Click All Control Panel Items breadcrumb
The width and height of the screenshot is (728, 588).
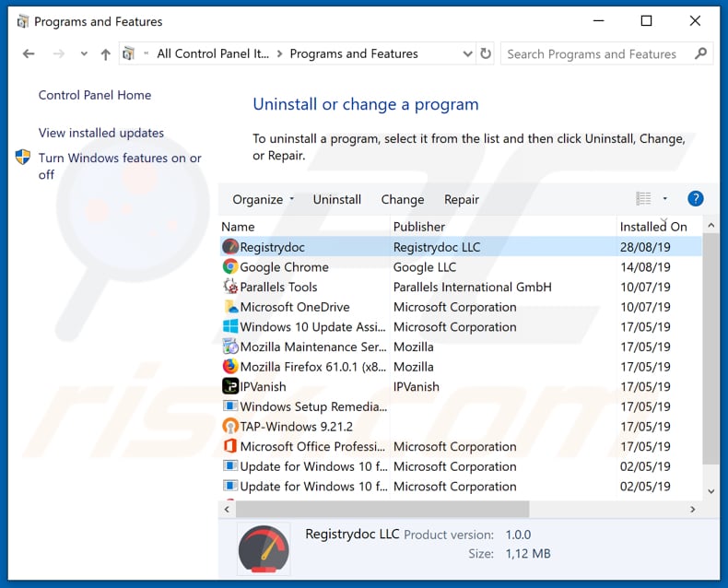tap(213, 53)
